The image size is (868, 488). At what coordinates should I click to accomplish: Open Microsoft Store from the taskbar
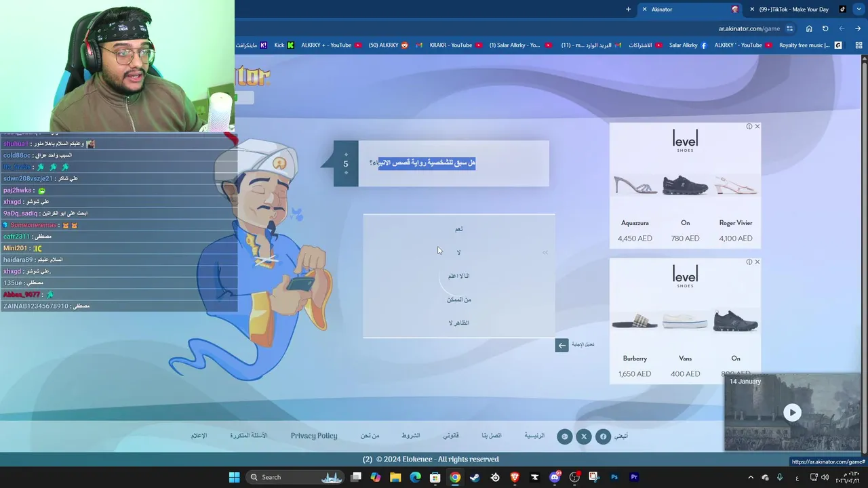click(435, 477)
